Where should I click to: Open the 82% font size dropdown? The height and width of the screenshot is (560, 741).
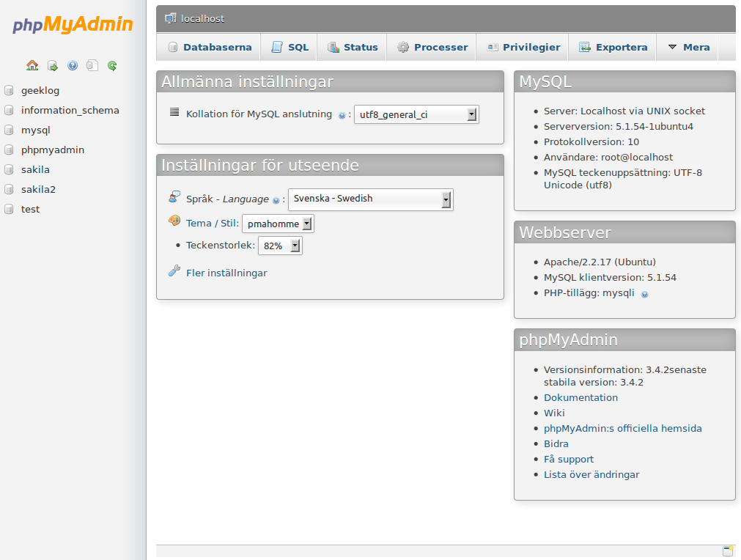coord(280,246)
